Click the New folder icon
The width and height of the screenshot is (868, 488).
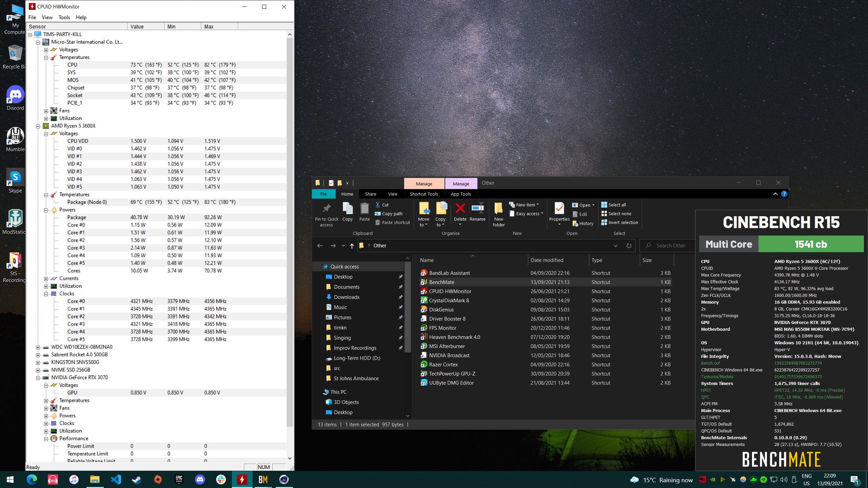point(499,208)
